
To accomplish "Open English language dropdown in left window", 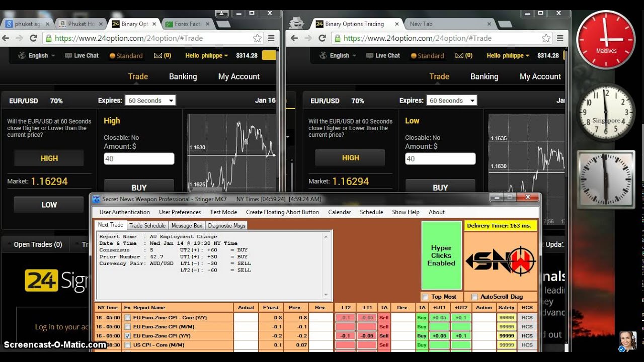I will (x=37, y=56).
